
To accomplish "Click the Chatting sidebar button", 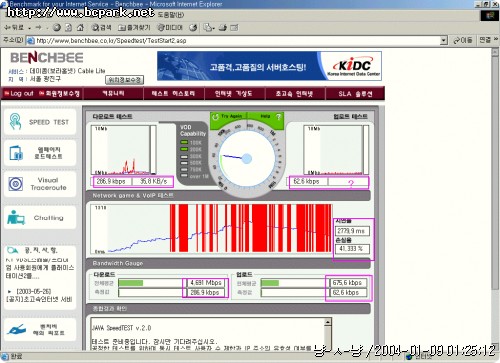I will (x=40, y=217).
